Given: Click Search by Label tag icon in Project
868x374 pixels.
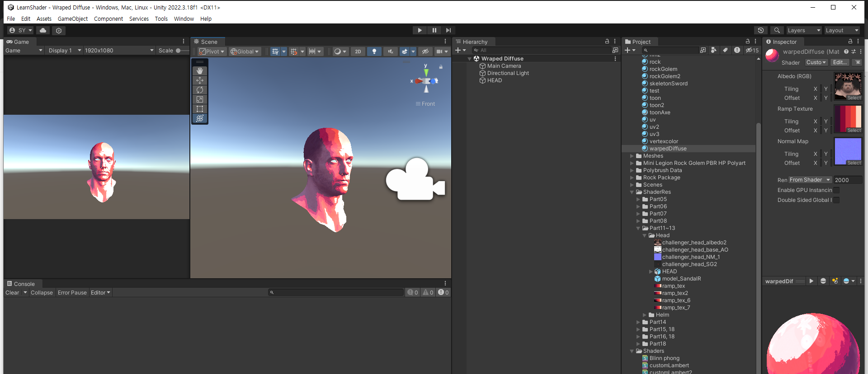Looking at the screenshot, I should (x=725, y=50).
